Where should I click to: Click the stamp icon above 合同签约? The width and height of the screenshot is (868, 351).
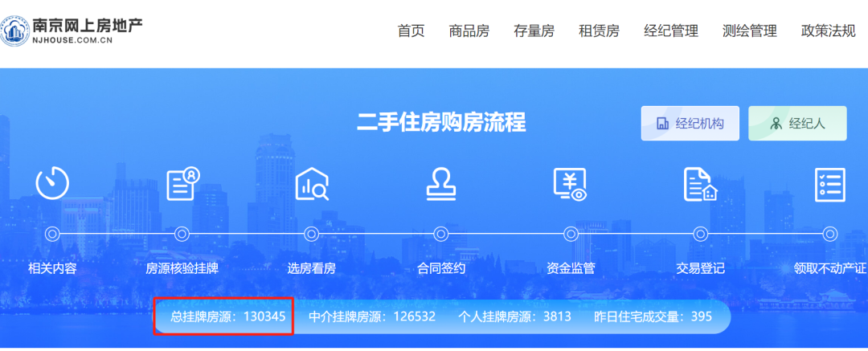(440, 183)
